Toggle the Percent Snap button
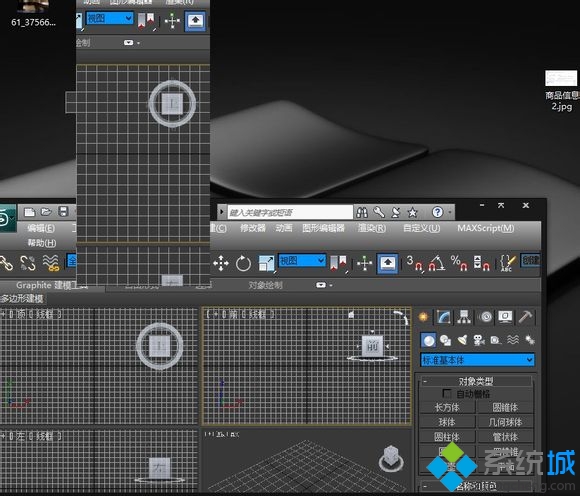 pos(459,263)
